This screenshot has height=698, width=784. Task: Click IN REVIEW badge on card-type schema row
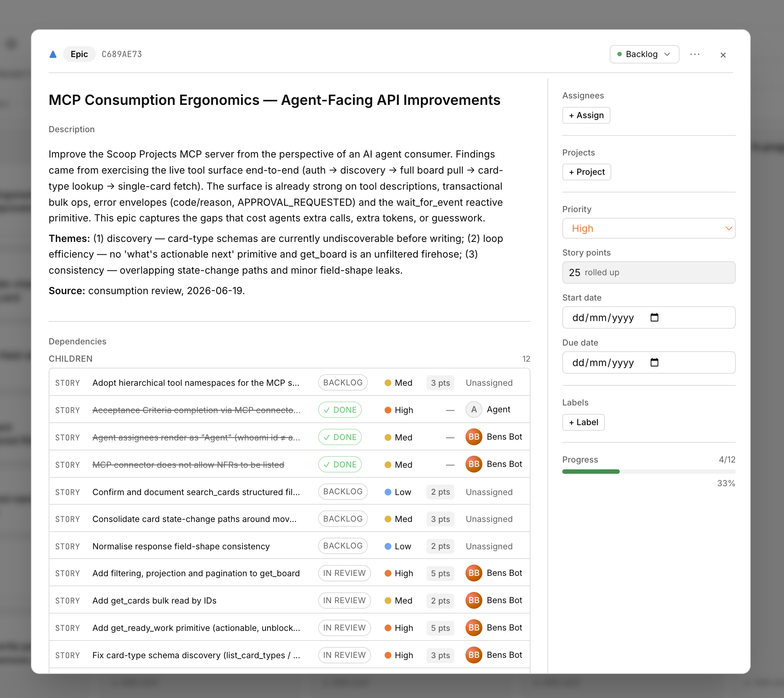pos(344,655)
